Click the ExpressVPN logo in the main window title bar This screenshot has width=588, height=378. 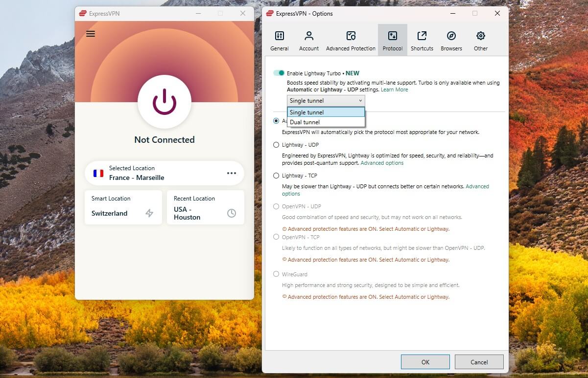point(83,13)
